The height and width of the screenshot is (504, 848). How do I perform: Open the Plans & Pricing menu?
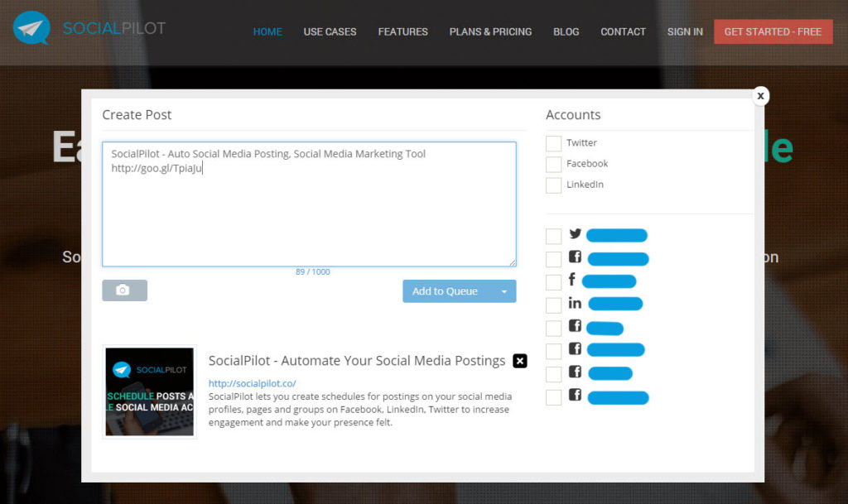(490, 31)
